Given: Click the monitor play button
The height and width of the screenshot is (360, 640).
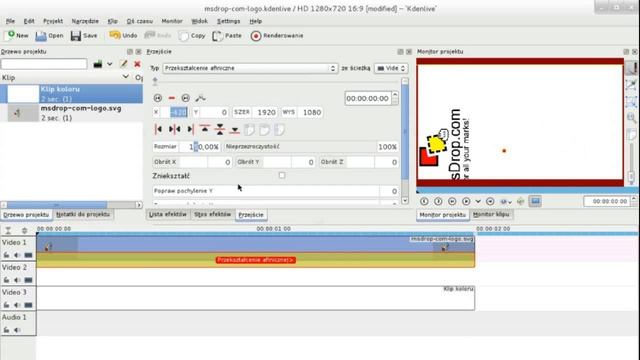Looking at the screenshot, I should click(466, 201).
